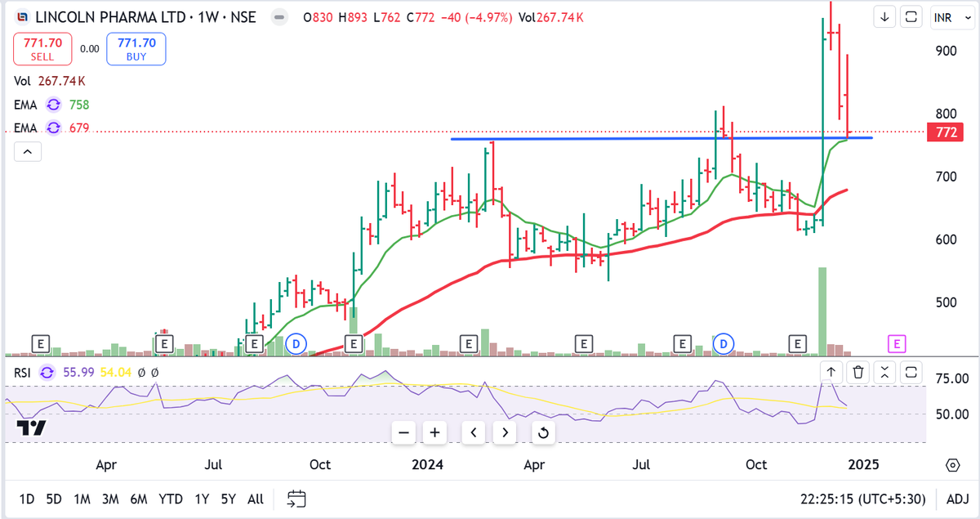Reset the chart view with circular arrow
This screenshot has width=980, height=519.
click(543, 432)
